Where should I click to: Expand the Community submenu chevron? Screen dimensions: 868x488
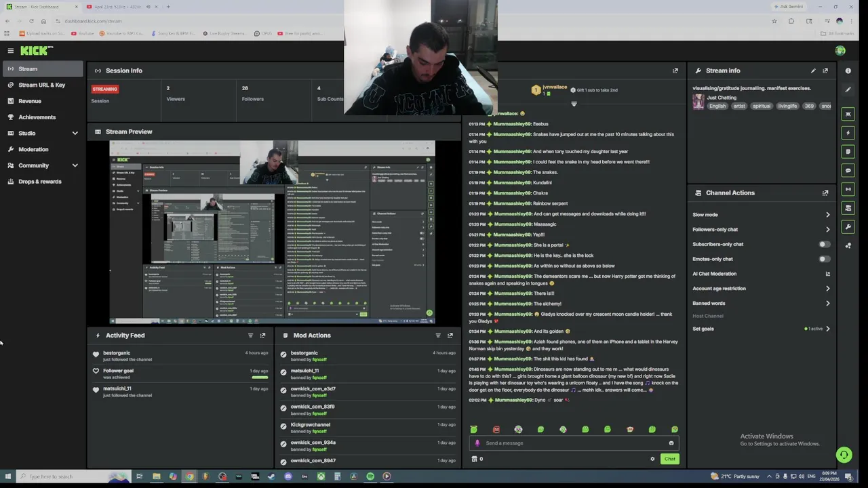(75, 165)
